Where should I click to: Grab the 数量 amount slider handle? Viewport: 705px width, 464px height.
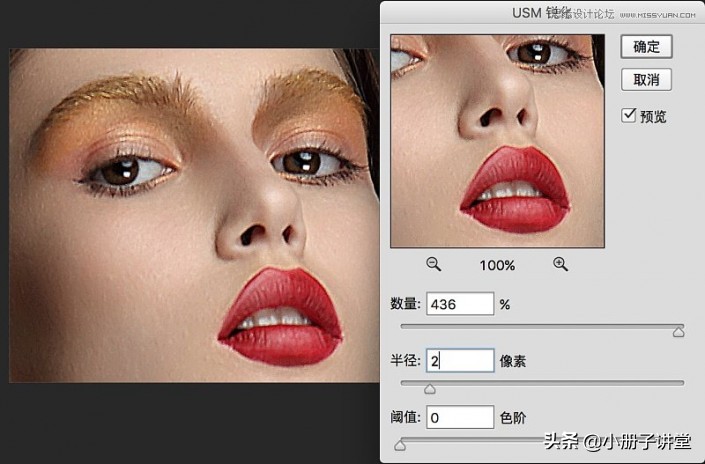coord(678,331)
